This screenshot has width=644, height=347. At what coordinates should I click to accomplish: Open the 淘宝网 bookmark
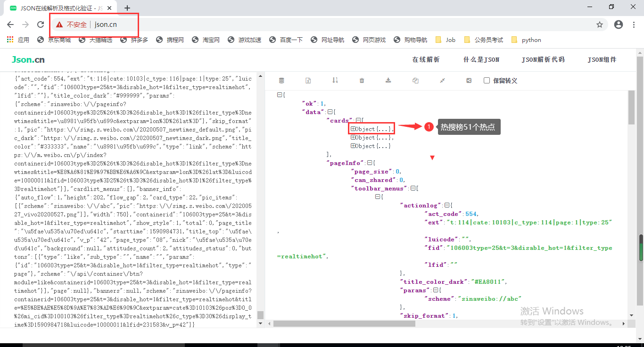tap(206, 40)
